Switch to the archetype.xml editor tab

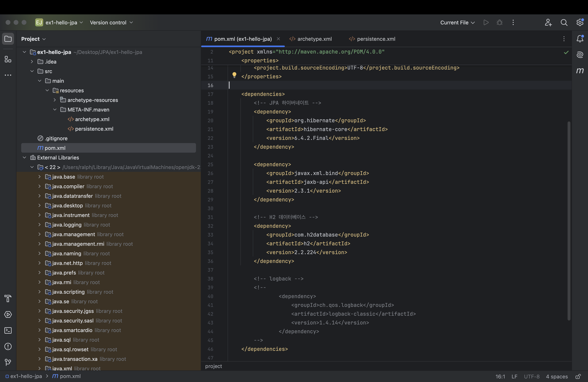pyautogui.click(x=311, y=39)
